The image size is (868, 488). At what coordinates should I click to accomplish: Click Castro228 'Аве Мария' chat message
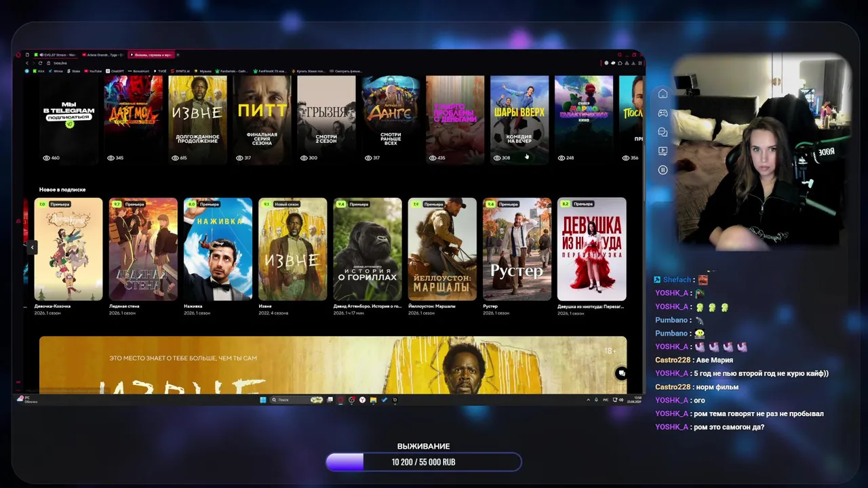pos(694,360)
